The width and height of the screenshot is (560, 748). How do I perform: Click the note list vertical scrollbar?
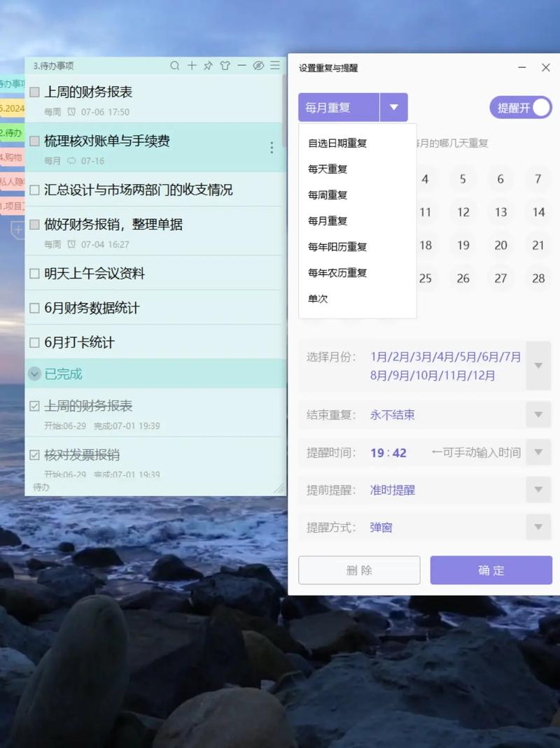[284, 111]
